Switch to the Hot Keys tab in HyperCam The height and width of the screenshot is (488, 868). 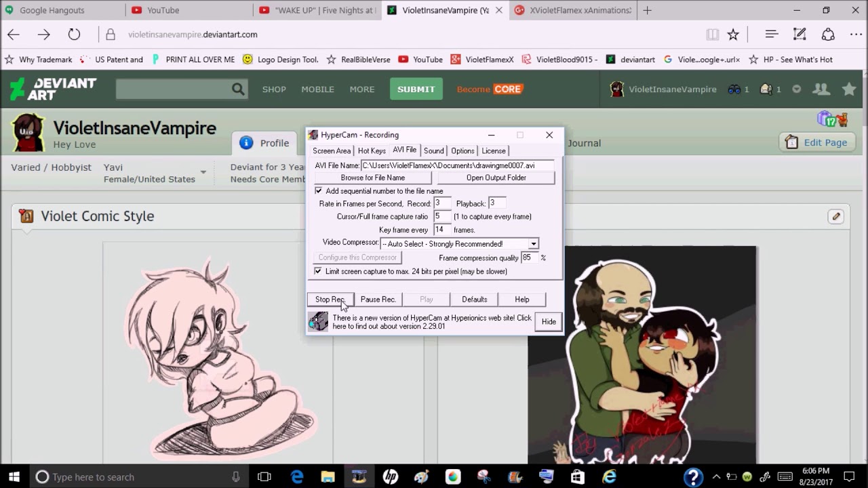coord(372,150)
